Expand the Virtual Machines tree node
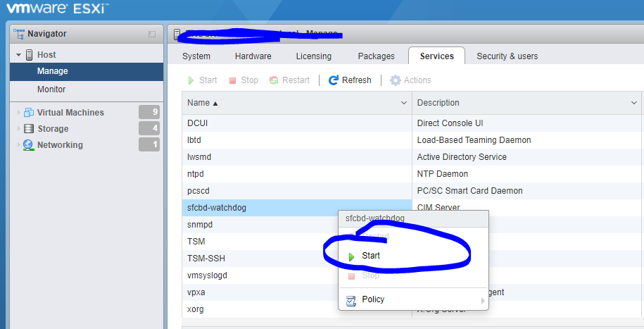Image resolution: width=644 pixels, height=329 pixels. tap(18, 112)
